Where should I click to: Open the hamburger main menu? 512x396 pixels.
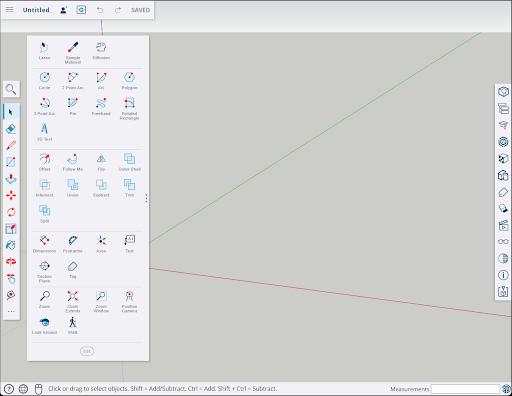[x=9, y=9]
